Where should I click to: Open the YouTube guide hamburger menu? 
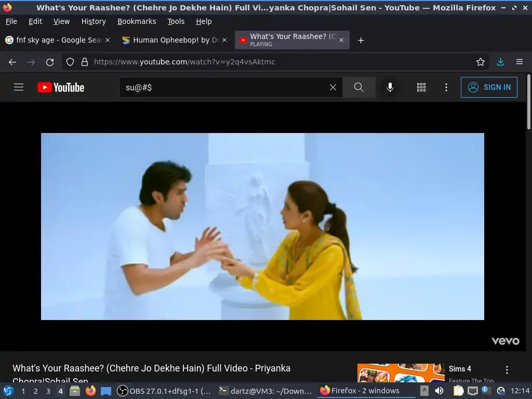tap(19, 87)
